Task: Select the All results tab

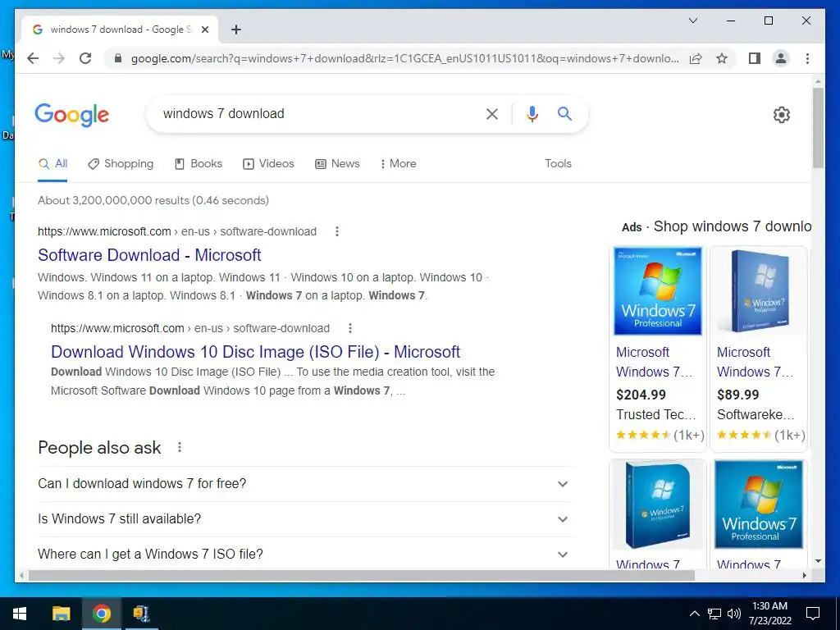Action: (x=52, y=164)
